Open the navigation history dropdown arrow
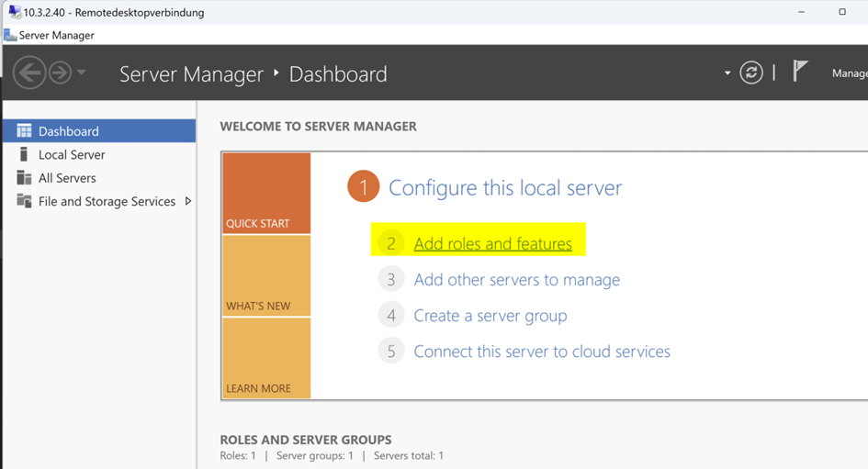The width and height of the screenshot is (868, 469). click(82, 72)
